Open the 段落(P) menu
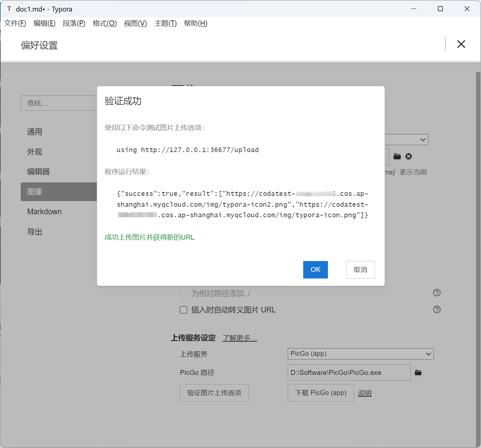Image resolution: width=481 pixels, height=448 pixels. tap(74, 23)
